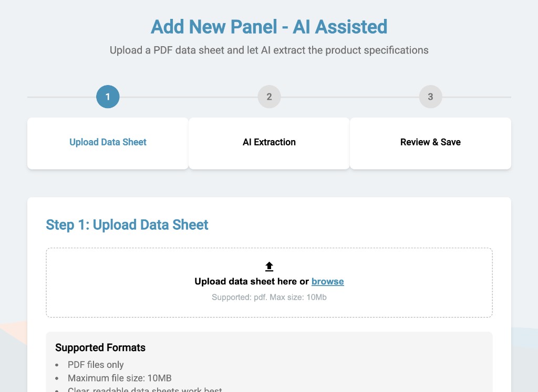Click the upload arrow icon above the dropzone
Viewport: 538px width, 392px height.
click(269, 266)
